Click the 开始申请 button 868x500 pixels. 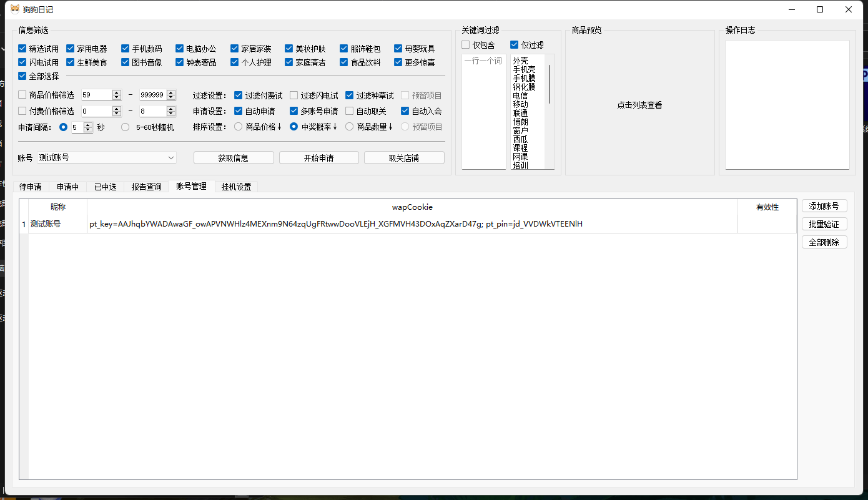318,158
